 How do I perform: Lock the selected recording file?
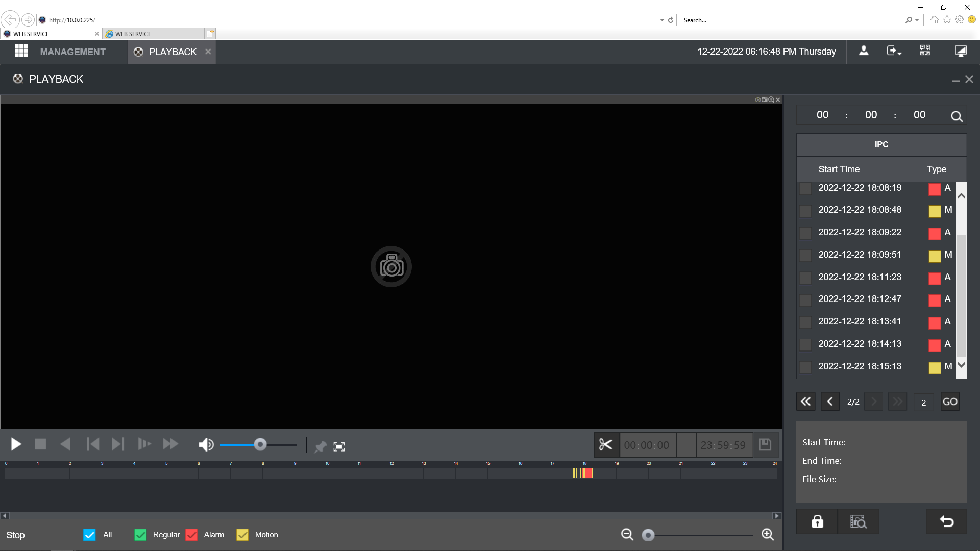[x=817, y=521]
